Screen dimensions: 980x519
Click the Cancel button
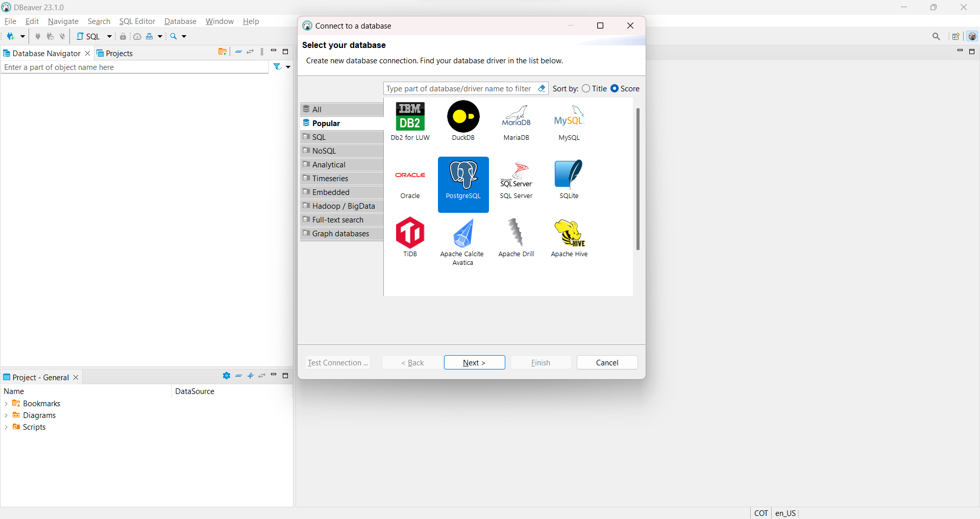click(607, 362)
